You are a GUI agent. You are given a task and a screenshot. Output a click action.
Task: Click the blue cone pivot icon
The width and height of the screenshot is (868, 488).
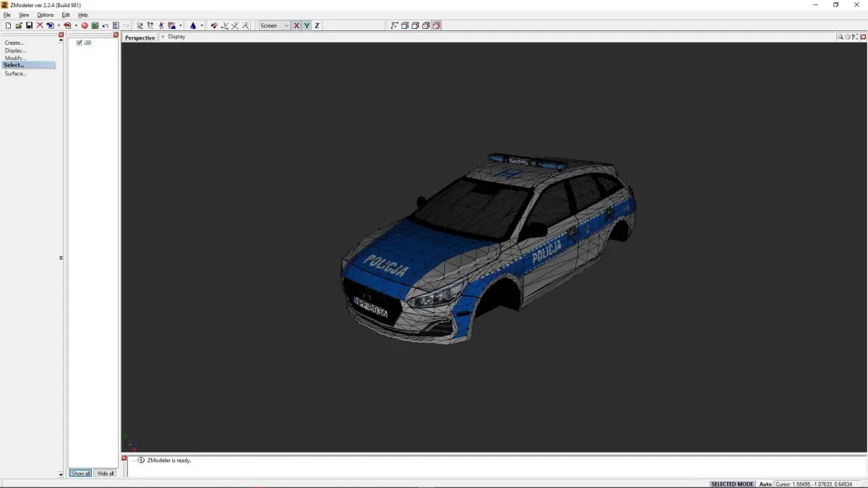click(193, 25)
